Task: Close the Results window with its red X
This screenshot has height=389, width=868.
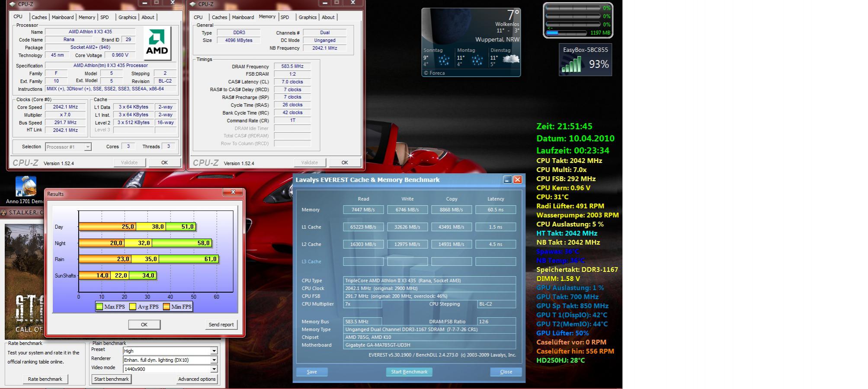Action: coord(233,192)
